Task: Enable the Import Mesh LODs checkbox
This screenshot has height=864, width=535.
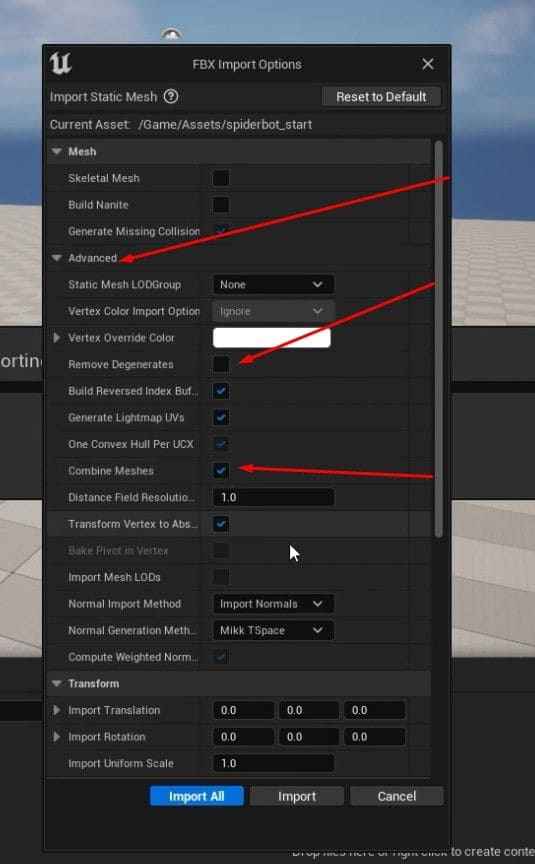Action: pos(220,577)
